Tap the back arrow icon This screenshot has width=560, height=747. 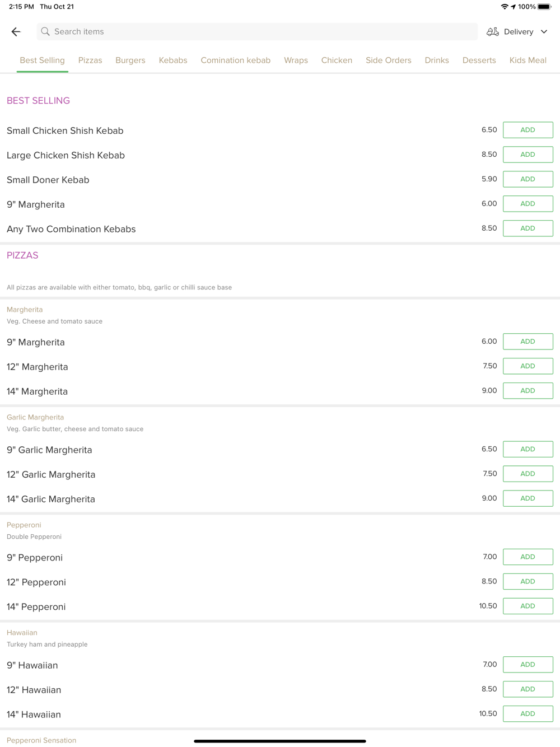click(16, 32)
